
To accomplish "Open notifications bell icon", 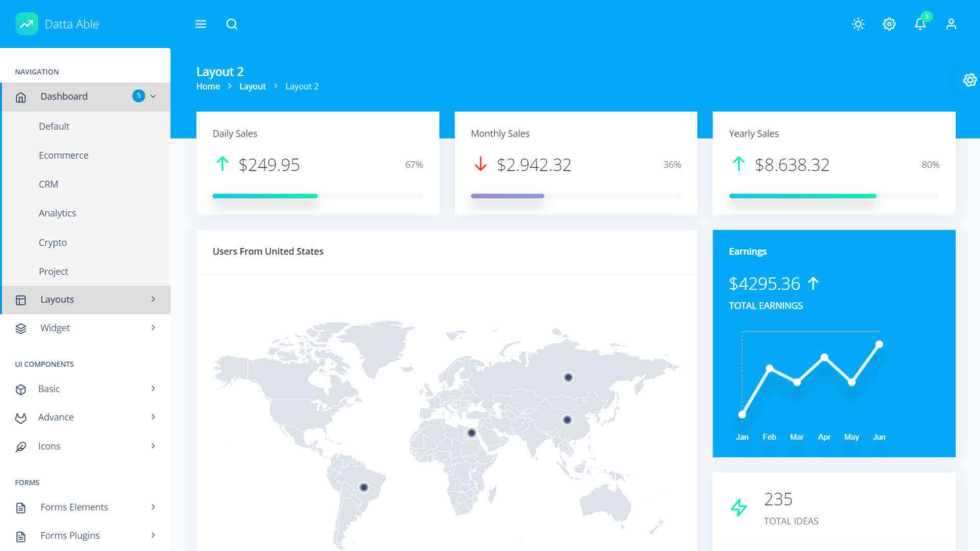I will [920, 24].
